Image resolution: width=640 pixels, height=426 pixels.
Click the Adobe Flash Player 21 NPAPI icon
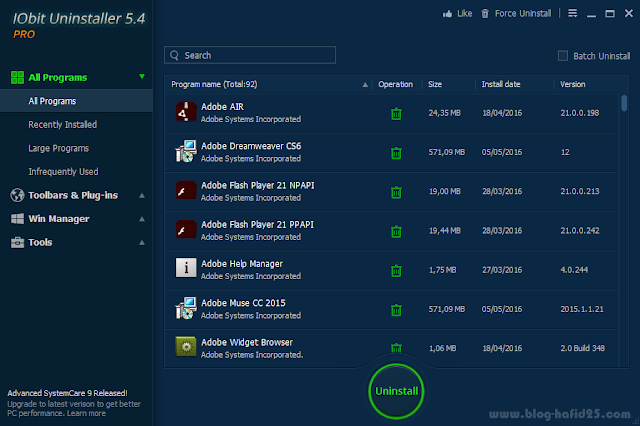[186, 191]
